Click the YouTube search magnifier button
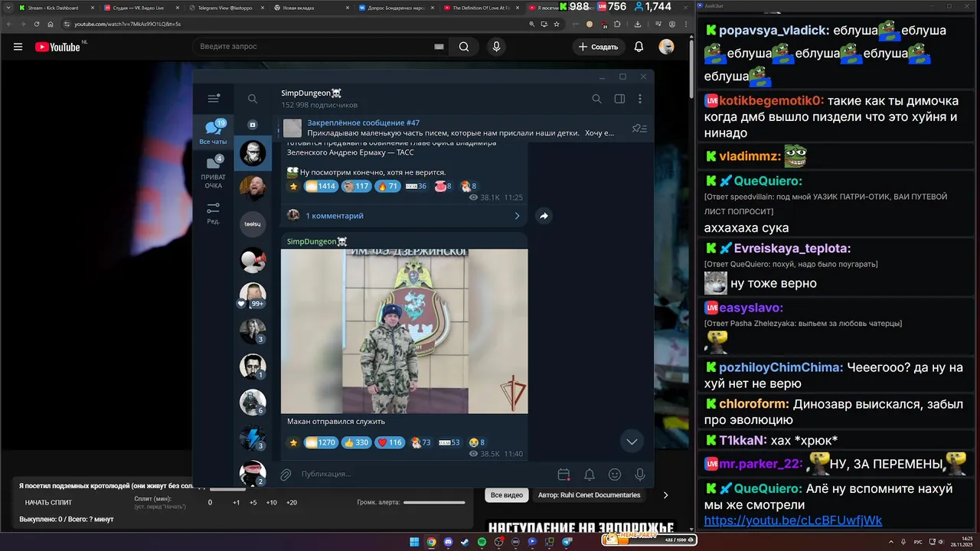 coord(464,47)
